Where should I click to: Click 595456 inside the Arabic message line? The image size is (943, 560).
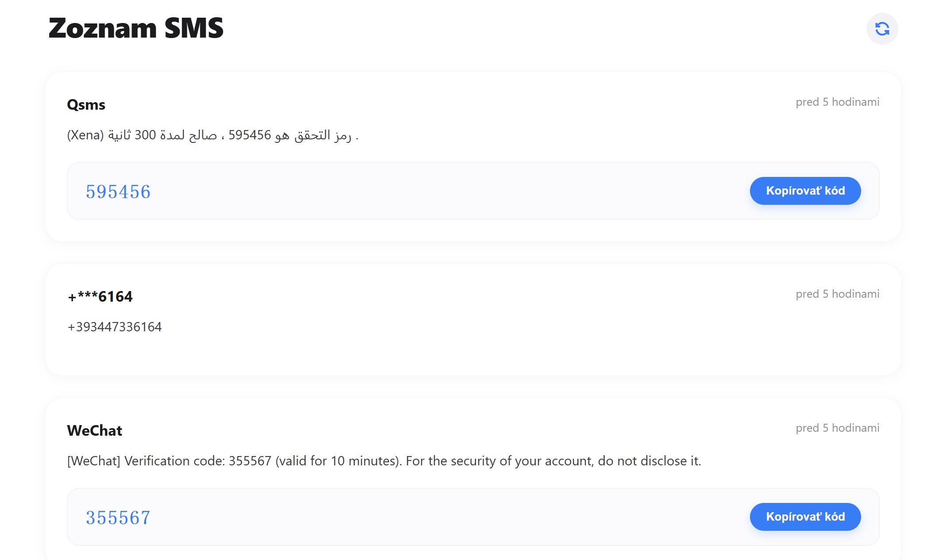coord(250,135)
